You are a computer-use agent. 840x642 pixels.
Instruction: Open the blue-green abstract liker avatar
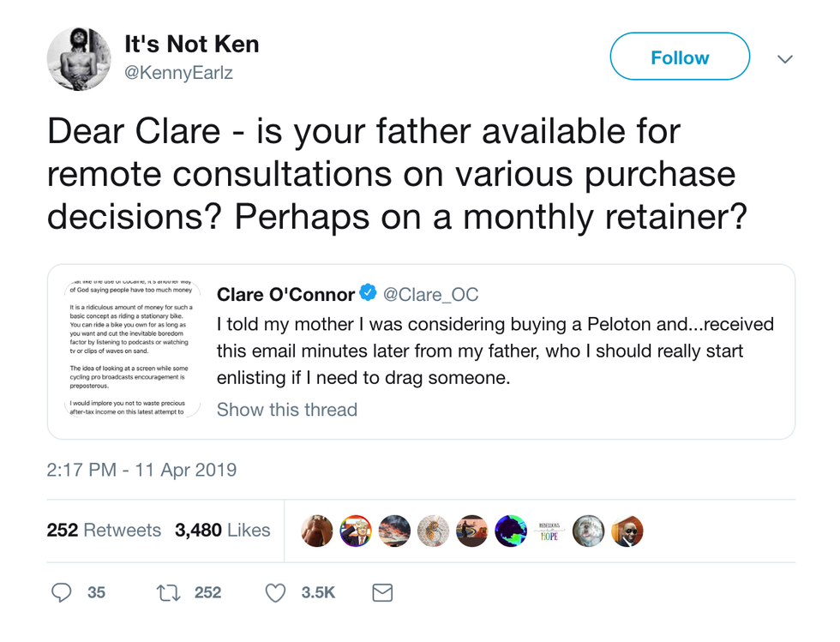pyautogui.click(x=511, y=531)
